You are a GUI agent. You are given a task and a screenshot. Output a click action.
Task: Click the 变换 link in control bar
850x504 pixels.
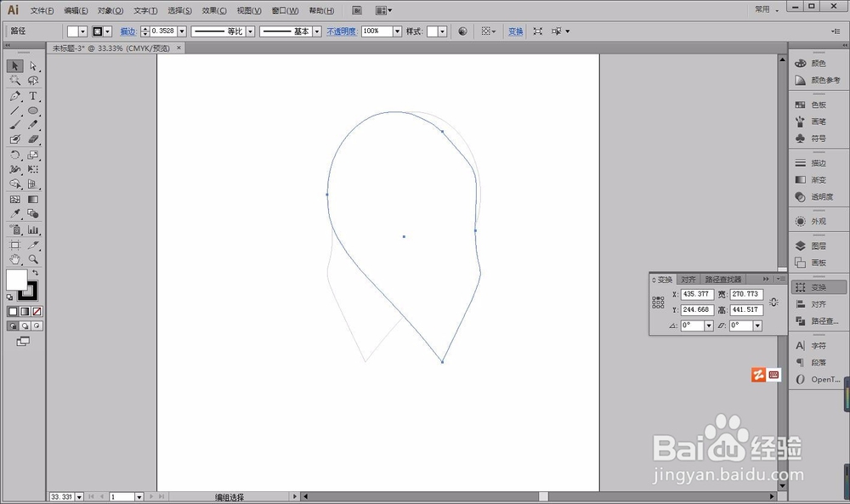[x=516, y=31]
